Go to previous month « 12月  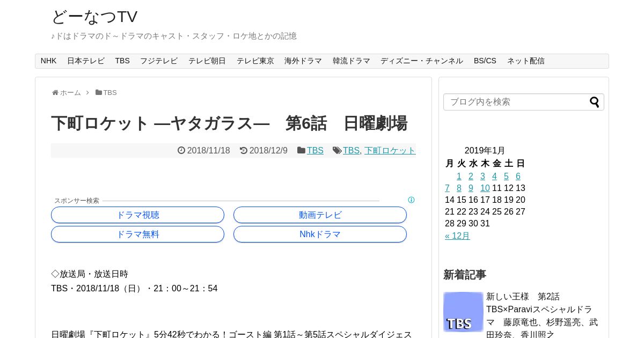tap(457, 236)
